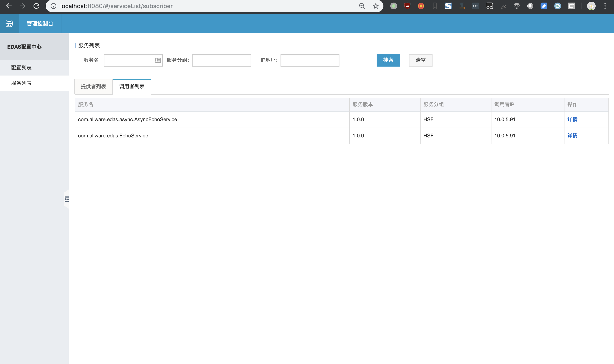Screen dimensions: 614x364
Task: Collapse the sidebar with the fold handle
Action: click(x=67, y=199)
